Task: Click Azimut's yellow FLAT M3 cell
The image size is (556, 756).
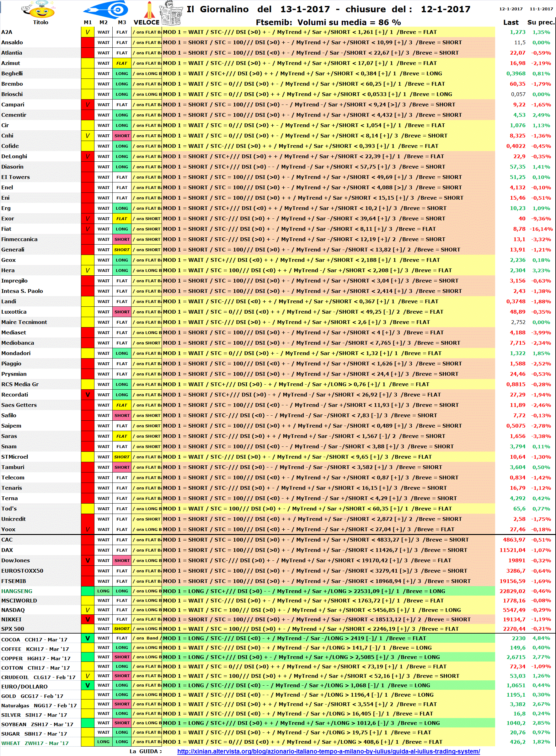Action: click(x=122, y=63)
